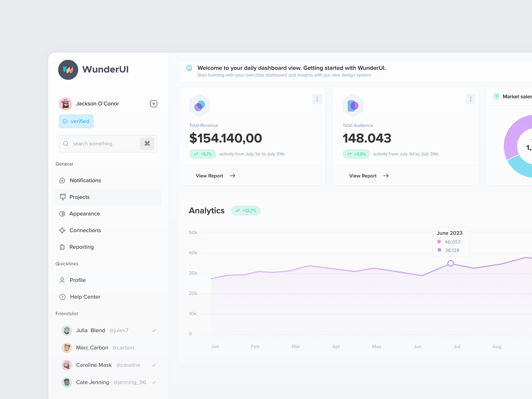Click View Report under Total Revenue

(209, 176)
